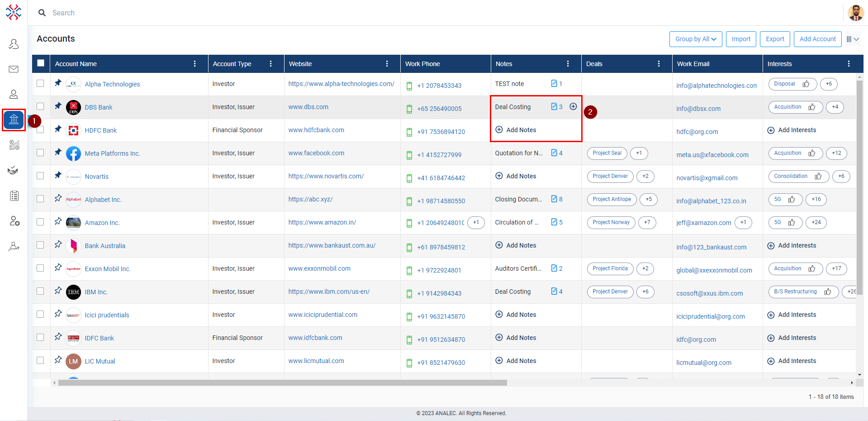Open the Accounts bank icon in sidebar
The width and height of the screenshot is (868, 421).
pos(14,120)
